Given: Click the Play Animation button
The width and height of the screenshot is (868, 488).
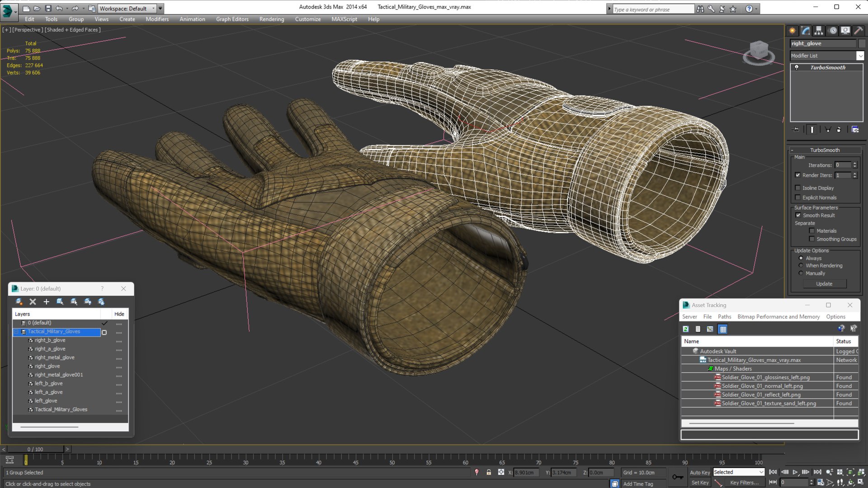Looking at the screenshot, I should tap(795, 472).
